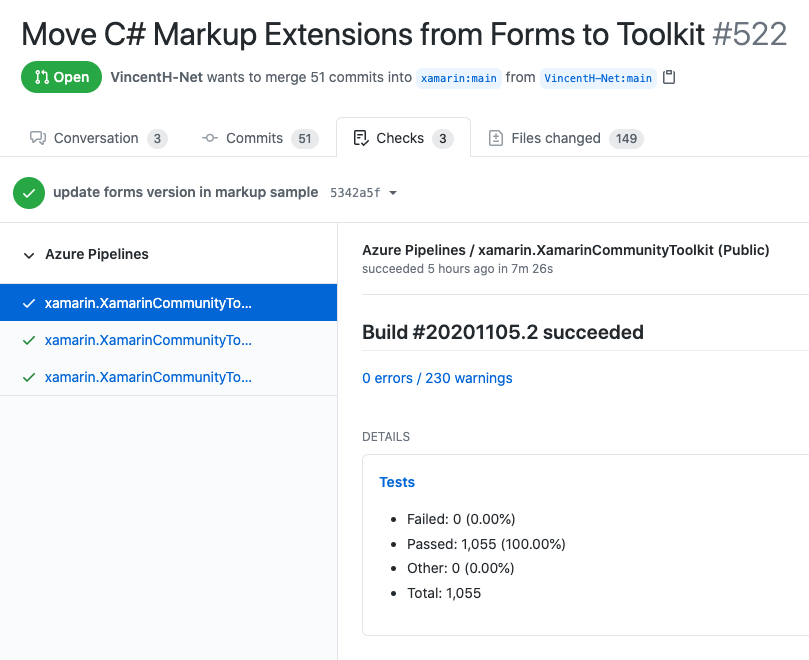Open the Tests details link
Viewport: 809px width, 660px height.
coord(397,482)
